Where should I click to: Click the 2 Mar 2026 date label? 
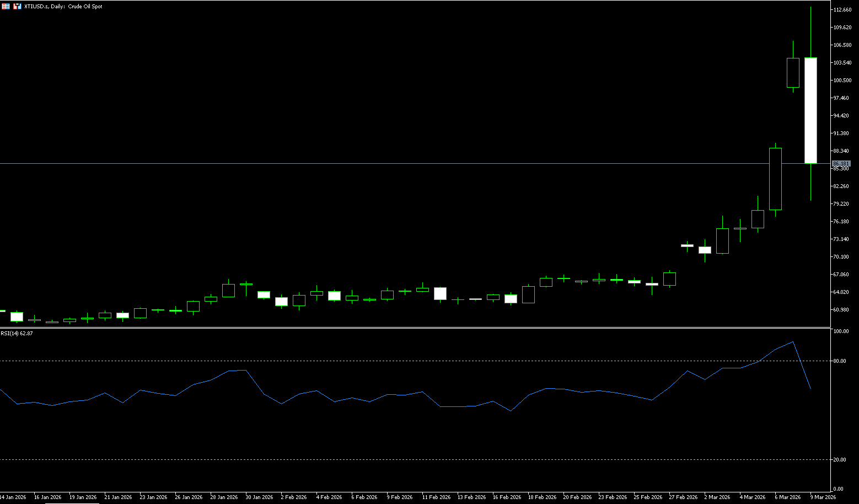pyautogui.click(x=716, y=497)
